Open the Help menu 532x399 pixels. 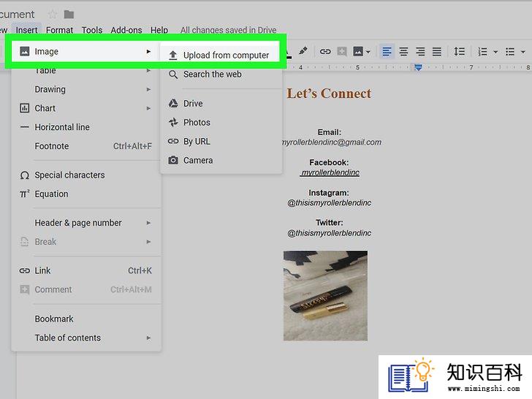159,30
